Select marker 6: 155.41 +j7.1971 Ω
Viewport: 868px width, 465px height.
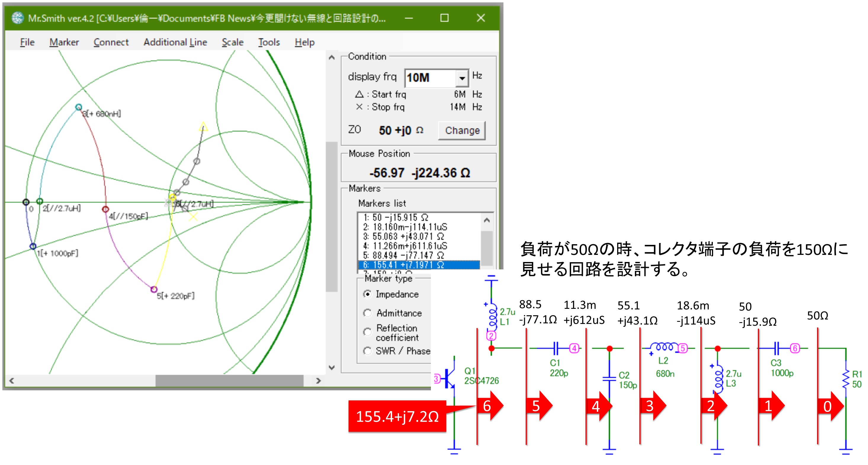pyautogui.click(x=419, y=265)
